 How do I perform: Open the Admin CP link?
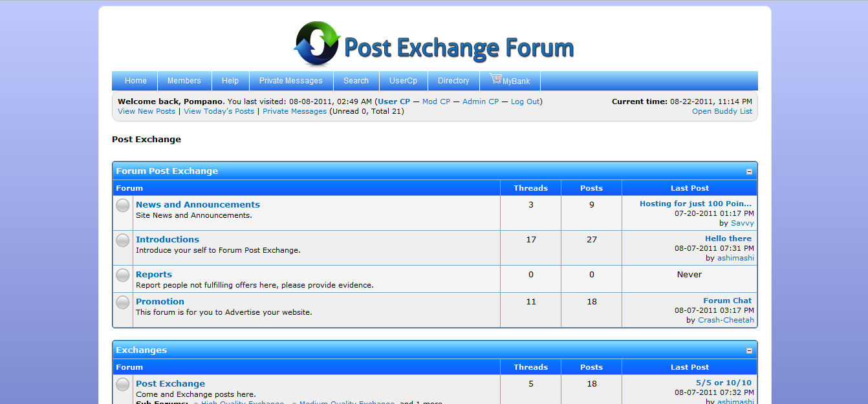[x=480, y=101]
